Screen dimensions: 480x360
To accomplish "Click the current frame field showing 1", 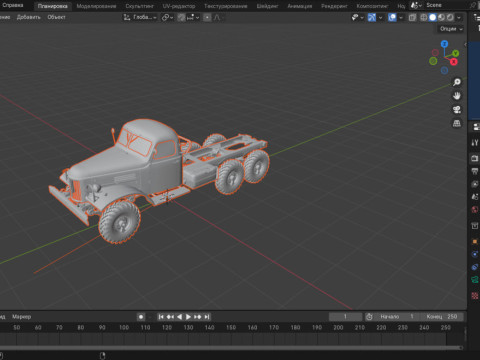I will tap(345, 317).
